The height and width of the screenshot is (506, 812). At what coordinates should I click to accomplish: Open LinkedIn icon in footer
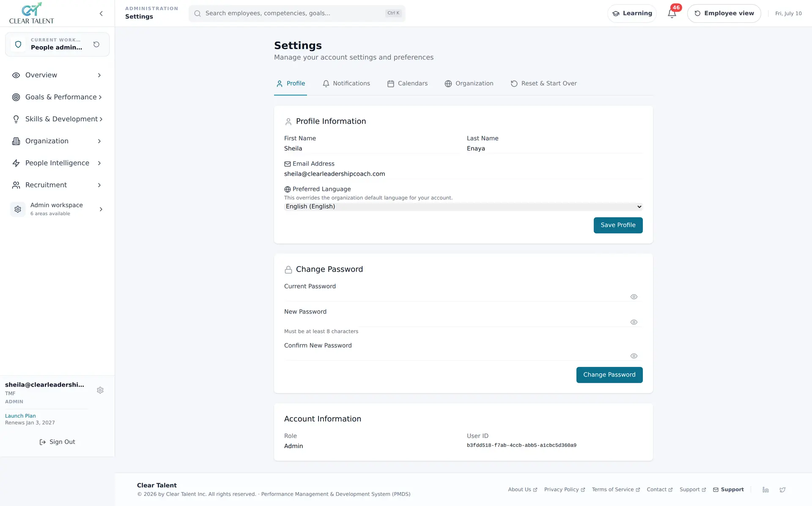point(765,490)
